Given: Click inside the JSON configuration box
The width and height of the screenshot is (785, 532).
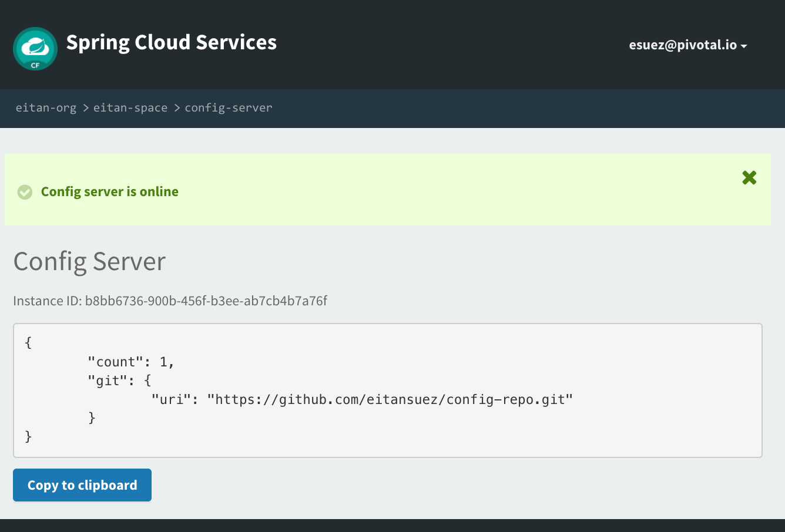Looking at the screenshot, I should 388,390.
